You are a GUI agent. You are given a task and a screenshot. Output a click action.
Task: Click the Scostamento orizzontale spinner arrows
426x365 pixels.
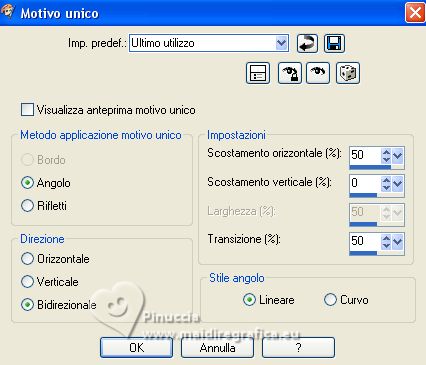point(386,155)
